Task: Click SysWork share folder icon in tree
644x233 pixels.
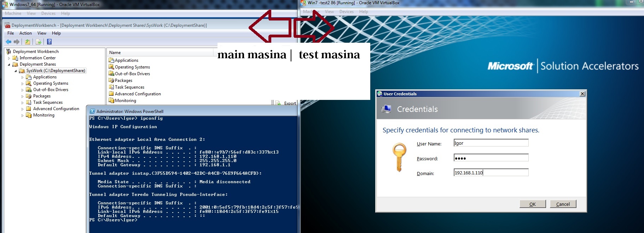Action: coord(22,71)
